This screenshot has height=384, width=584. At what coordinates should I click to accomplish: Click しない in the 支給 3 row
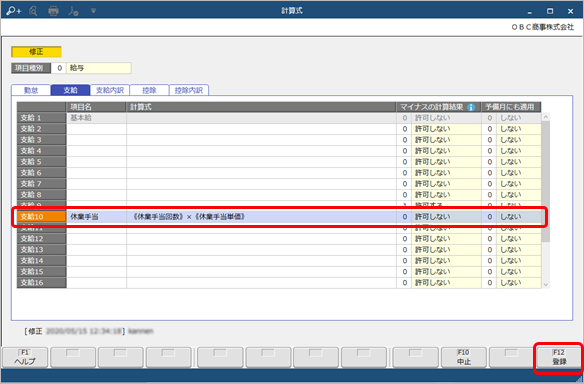(519, 140)
